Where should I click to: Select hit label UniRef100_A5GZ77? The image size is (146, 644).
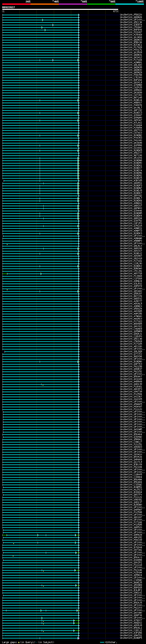[x=131, y=153]
